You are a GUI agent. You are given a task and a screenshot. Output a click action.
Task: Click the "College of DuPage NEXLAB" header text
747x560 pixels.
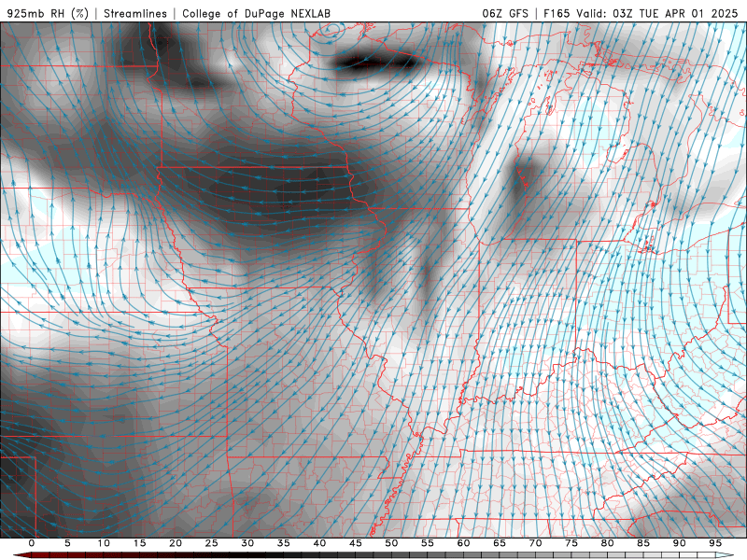[256, 13]
